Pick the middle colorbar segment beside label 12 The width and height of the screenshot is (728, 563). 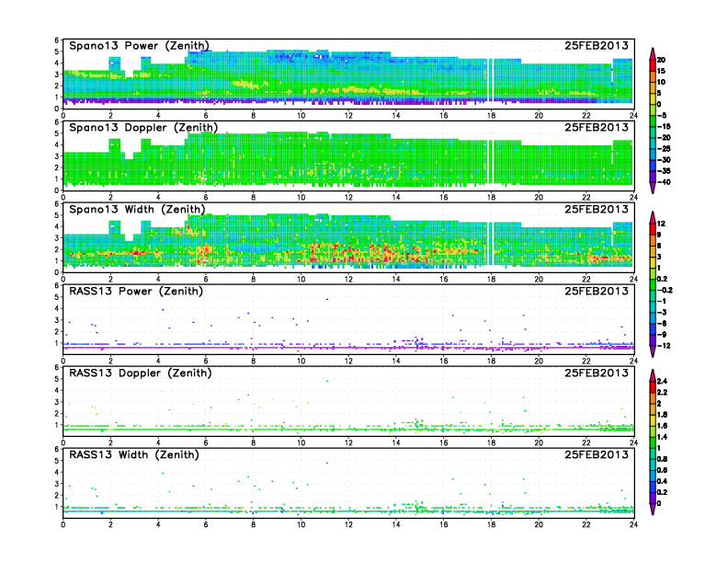652,228
